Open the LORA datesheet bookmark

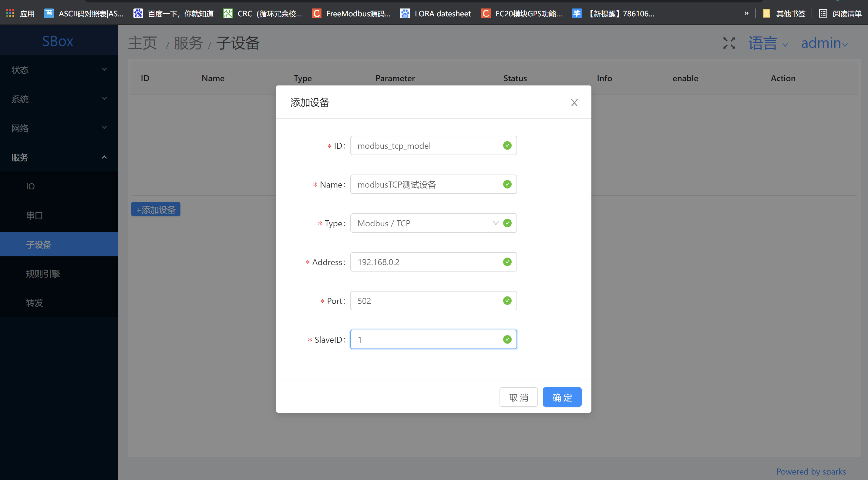point(436,13)
